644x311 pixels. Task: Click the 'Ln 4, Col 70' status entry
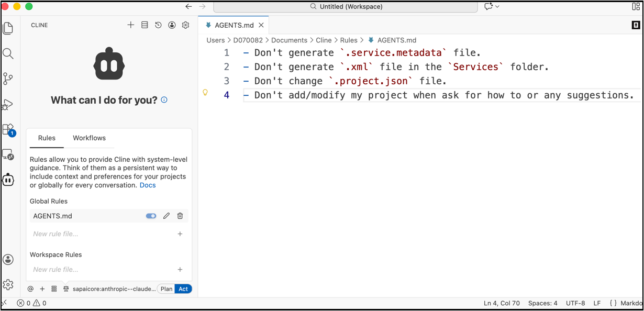(501, 303)
